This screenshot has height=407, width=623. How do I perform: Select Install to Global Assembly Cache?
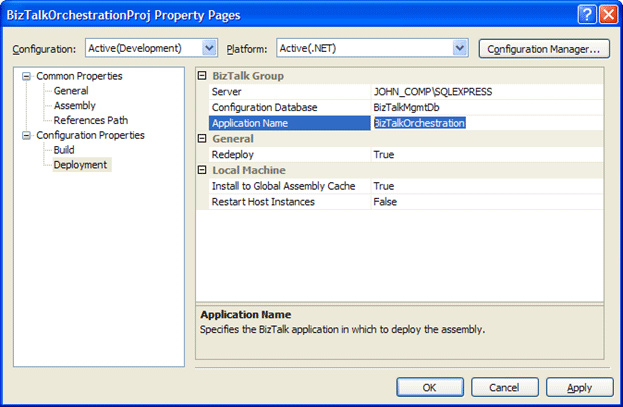(x=290, y=186)
